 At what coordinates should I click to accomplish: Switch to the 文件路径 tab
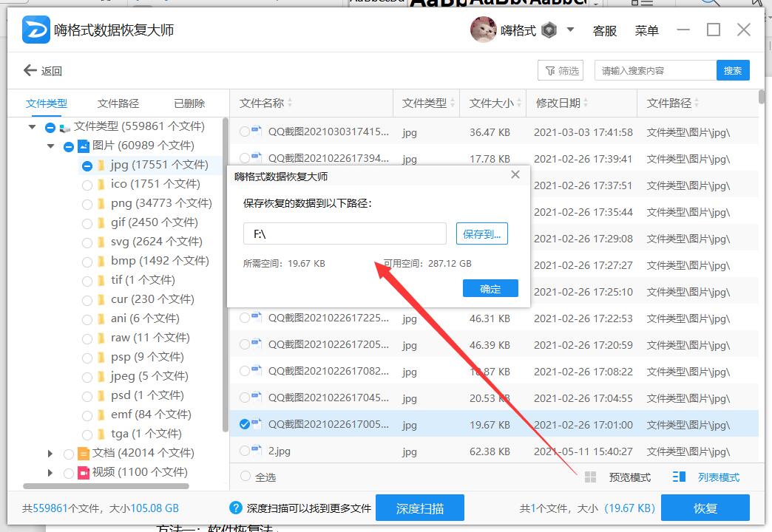pyautogui.click(x=118, y=103)
